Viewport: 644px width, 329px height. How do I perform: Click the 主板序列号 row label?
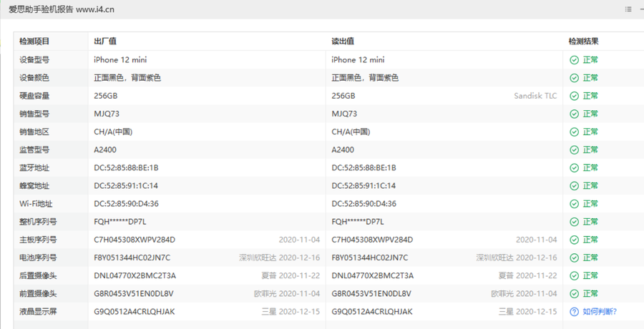point(38,240)
